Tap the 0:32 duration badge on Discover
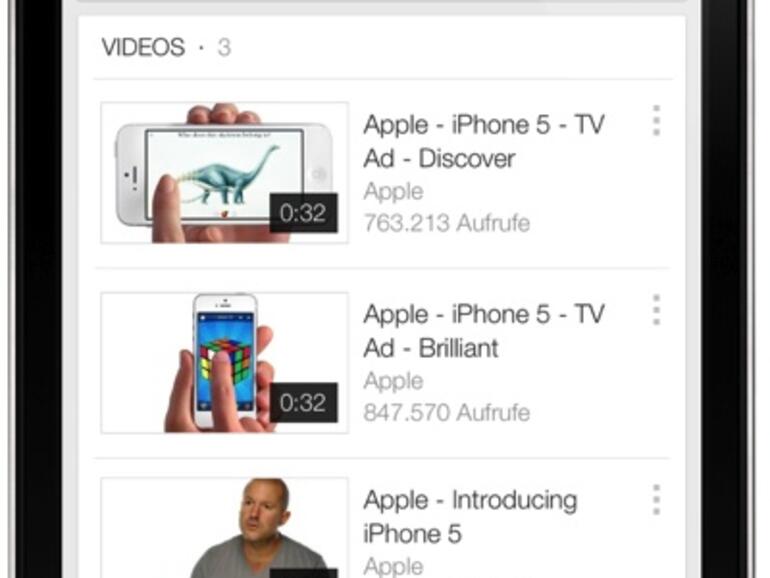770x578 pixels. 303,213
